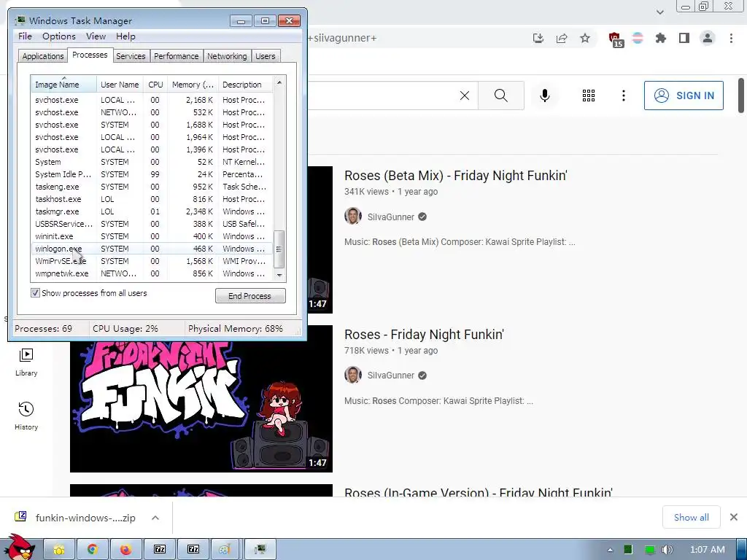The image size is (747, 560).
Task: Select the wmpnetwk.exe process row
Action: pos(152,273)
